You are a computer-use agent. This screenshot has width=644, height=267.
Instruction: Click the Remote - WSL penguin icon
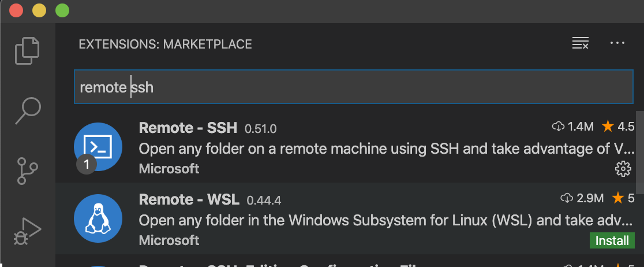98,219
